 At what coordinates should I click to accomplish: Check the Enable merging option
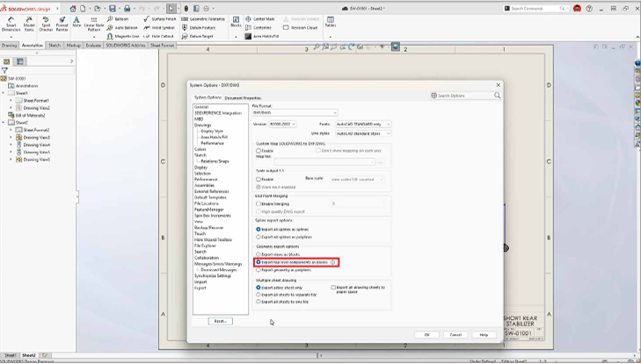pos(259,204)
